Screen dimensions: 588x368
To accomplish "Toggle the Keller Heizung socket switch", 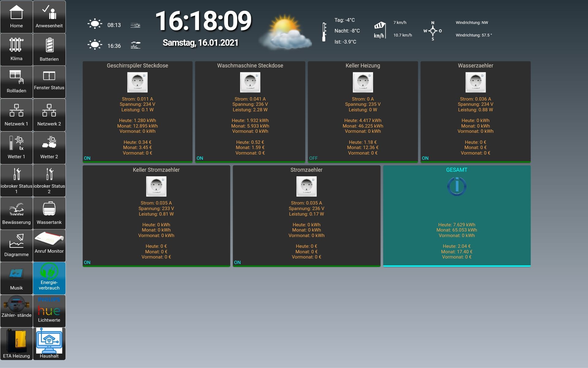I will pos(363,82).
